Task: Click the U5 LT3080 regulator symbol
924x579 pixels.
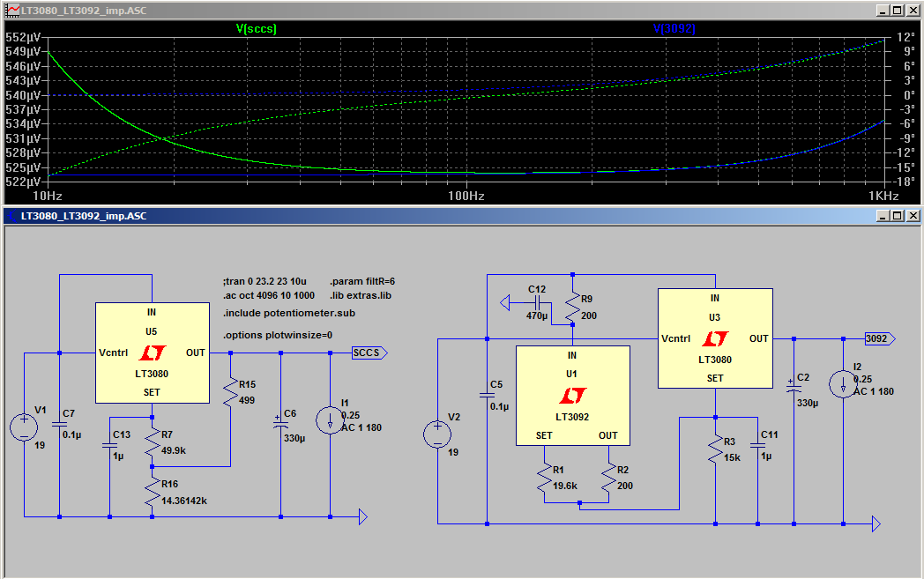Action: pos(152,353)
